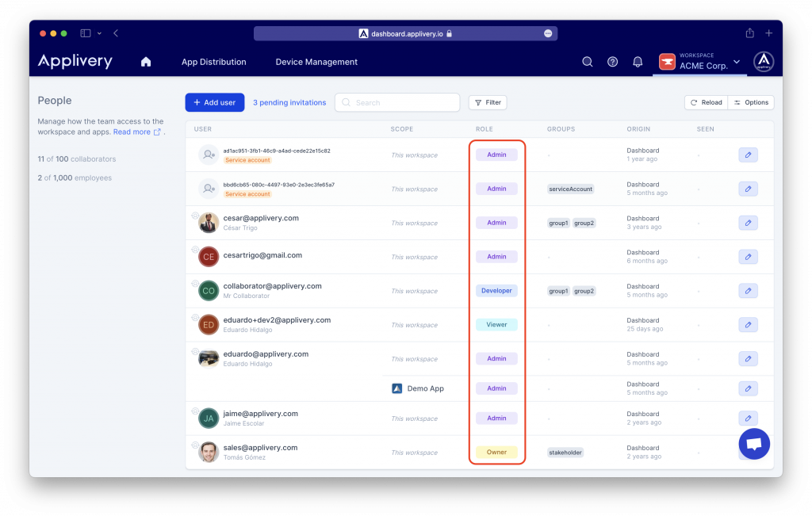
Task: Edit collaborator@applivery.com user
Action: [x=749, y=291]
